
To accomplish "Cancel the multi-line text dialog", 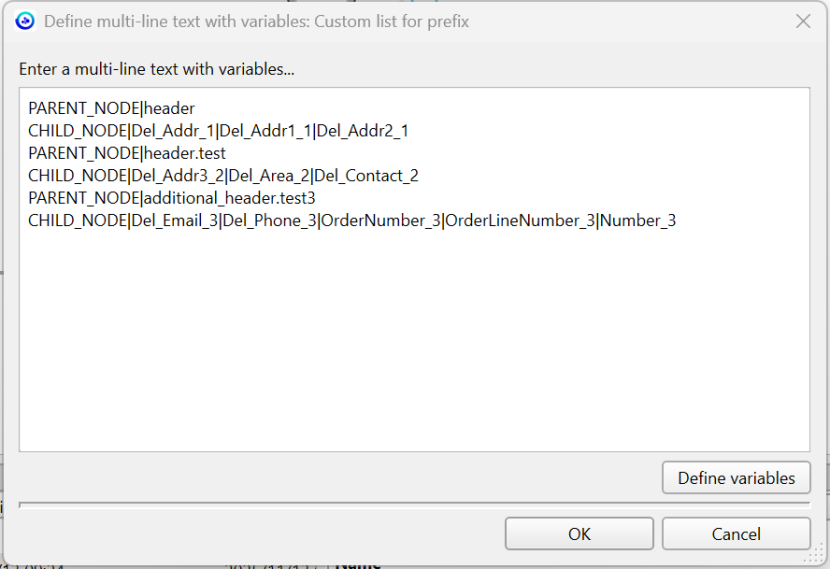I will [x=736, y=534].
